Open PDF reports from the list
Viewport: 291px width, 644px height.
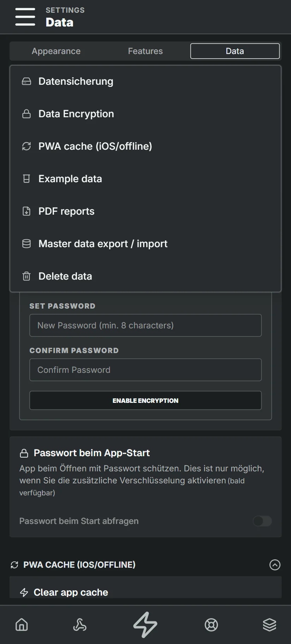145,211
